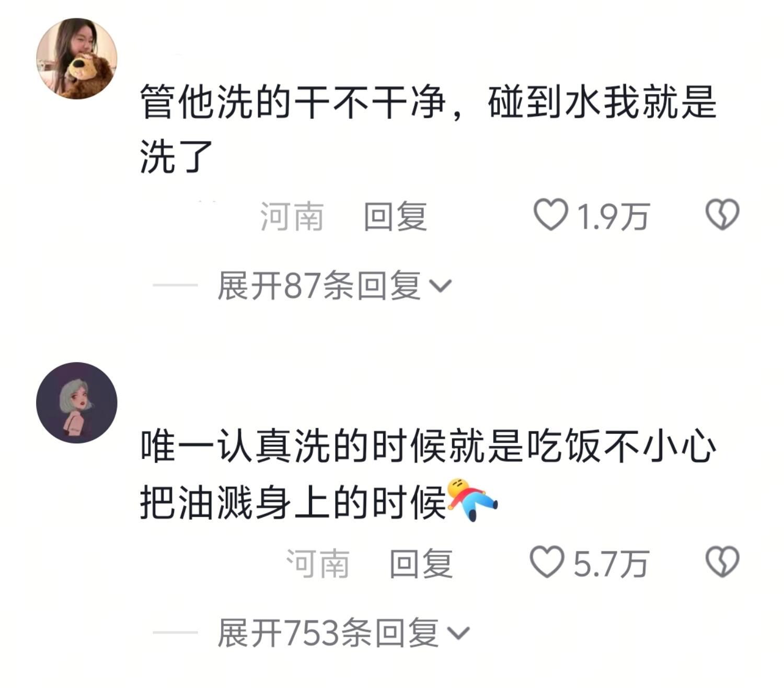The image size is (784, 688).
Task: Click the chevron after 展开87条回复
Action: pyautogui.click(x=440, y=286)
